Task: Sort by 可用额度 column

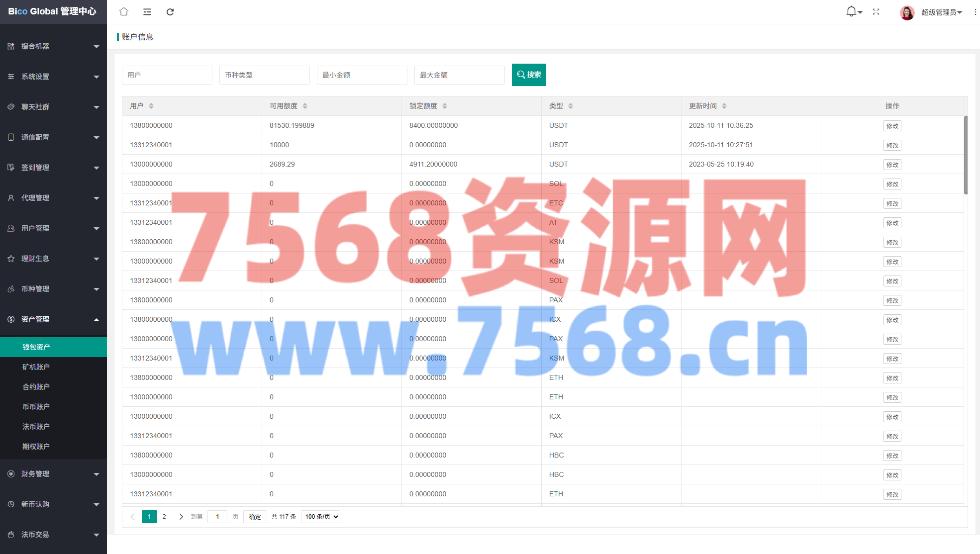Action: coord(305,106)
